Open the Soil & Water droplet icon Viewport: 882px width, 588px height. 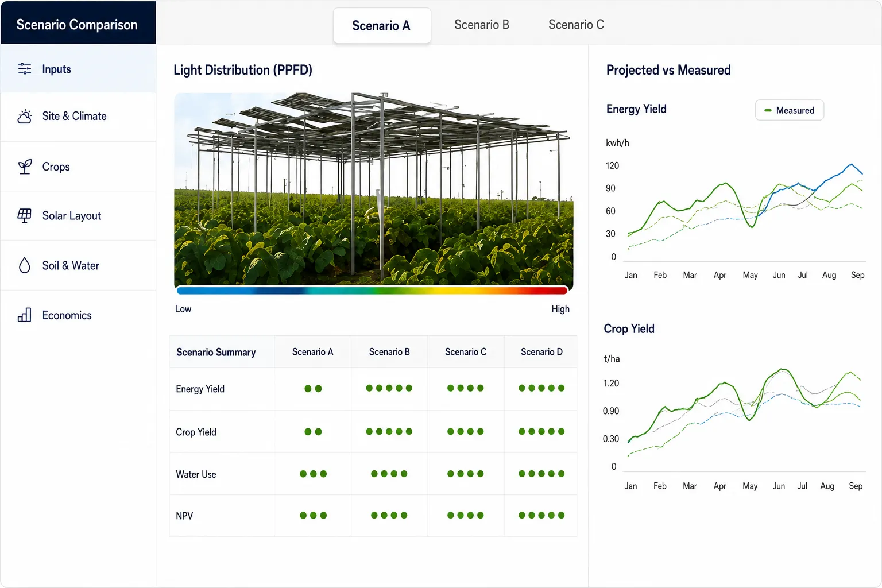[25, 265]
